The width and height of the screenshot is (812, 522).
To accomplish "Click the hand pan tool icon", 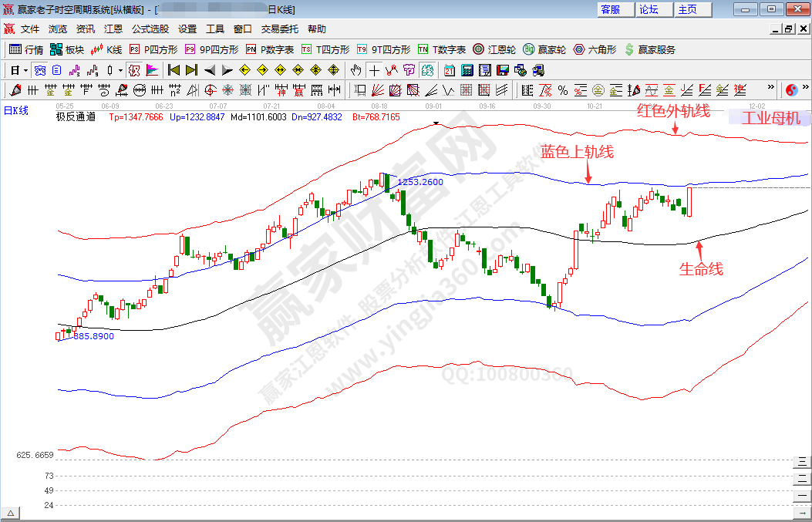I will 356,70.
